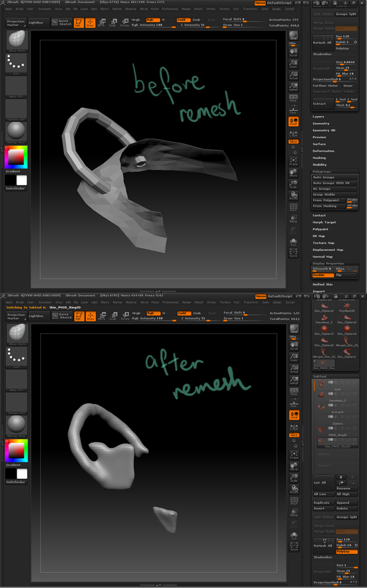
Task: Click the Scroll icon in top screenshot
Action: [293, 52]
